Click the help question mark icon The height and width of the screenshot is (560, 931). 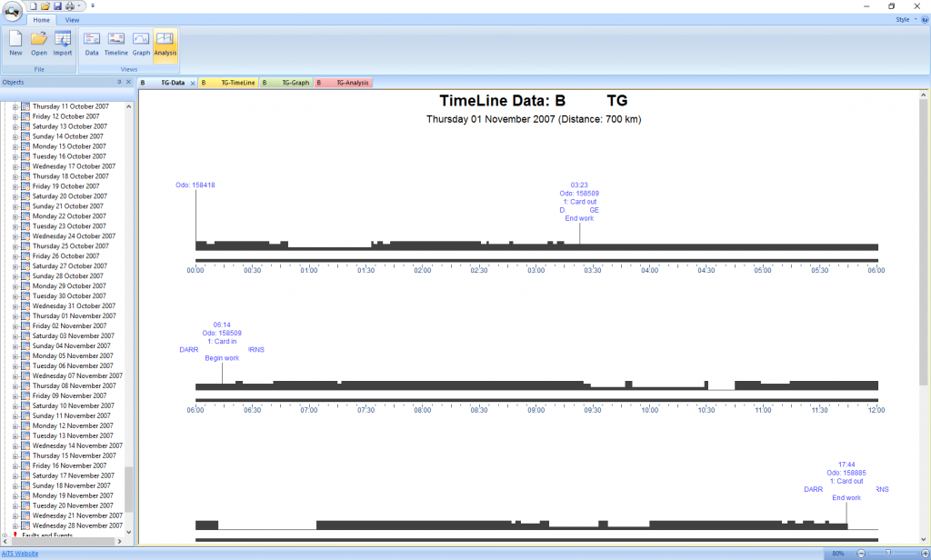pyautogui.click(x=925, y=19)
